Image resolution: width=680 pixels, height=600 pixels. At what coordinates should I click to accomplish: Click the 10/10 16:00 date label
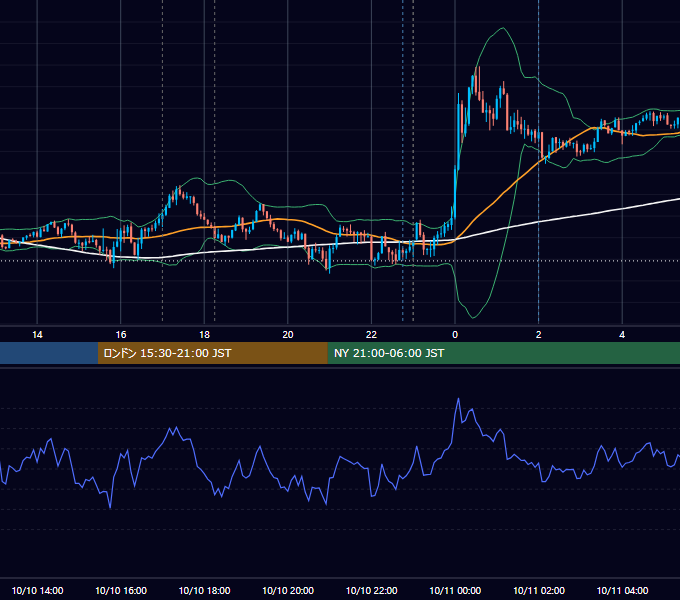[121, 590]
